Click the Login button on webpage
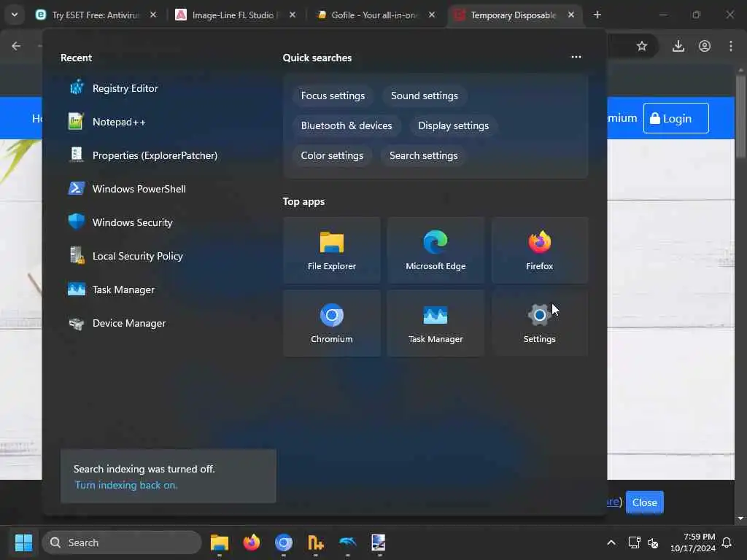747x560 pixels. [676, 118]
